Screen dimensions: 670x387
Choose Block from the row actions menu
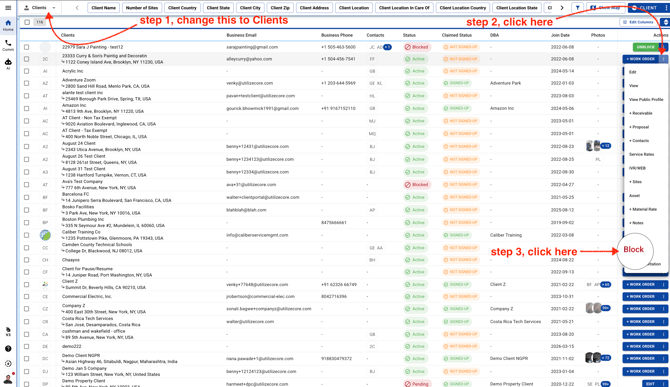633,249
